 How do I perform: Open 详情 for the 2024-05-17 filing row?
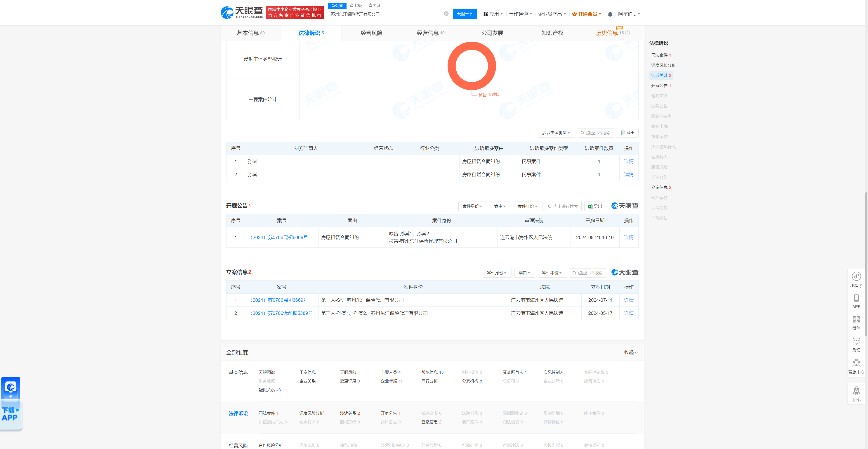[628, 313]
